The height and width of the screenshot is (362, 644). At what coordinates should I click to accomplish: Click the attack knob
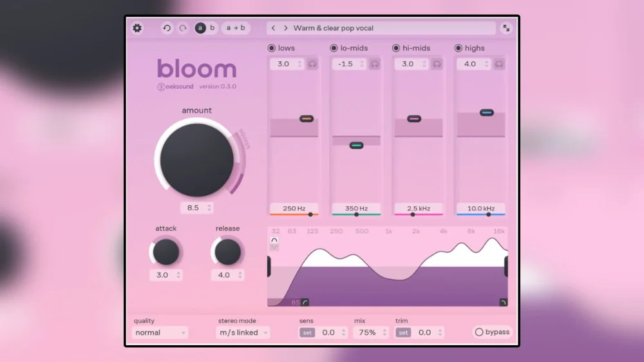point(166,252)
